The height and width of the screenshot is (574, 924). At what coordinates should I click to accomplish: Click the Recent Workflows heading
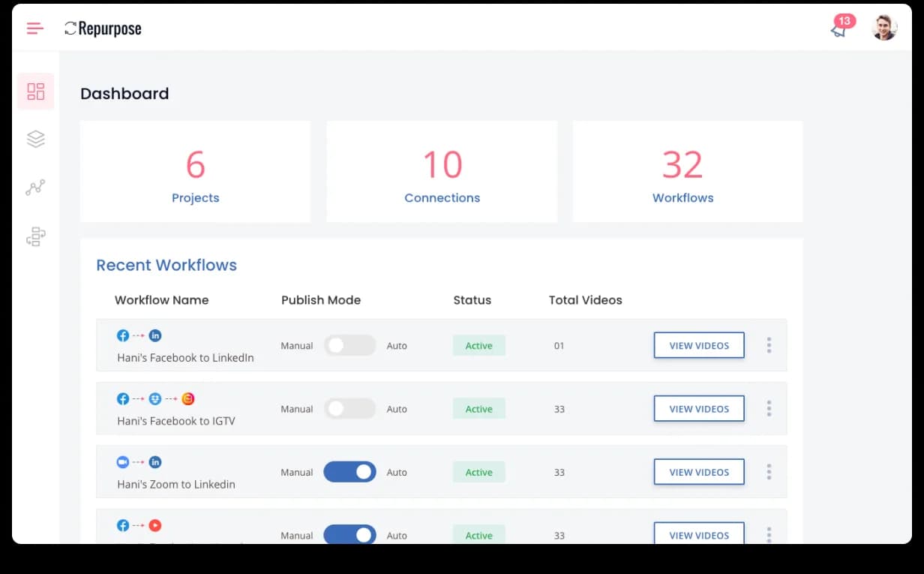pyautogui.click(x=166, y=265)
